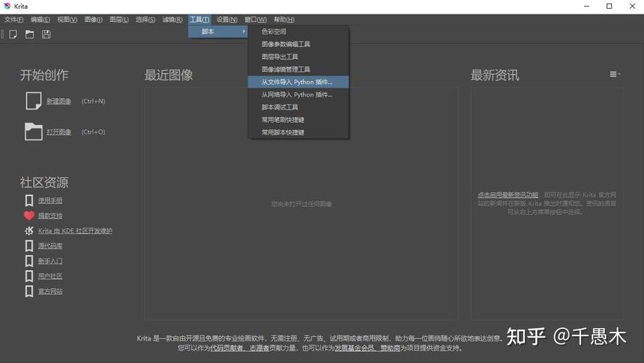Click the KDE gear logo icon

click(x=29, y=231)
